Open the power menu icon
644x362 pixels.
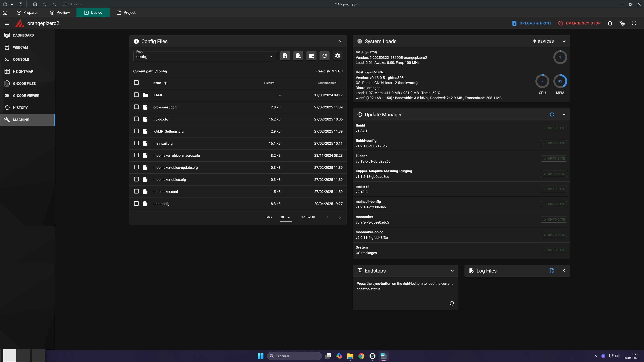pyautogui.click(x=634, y=23)
